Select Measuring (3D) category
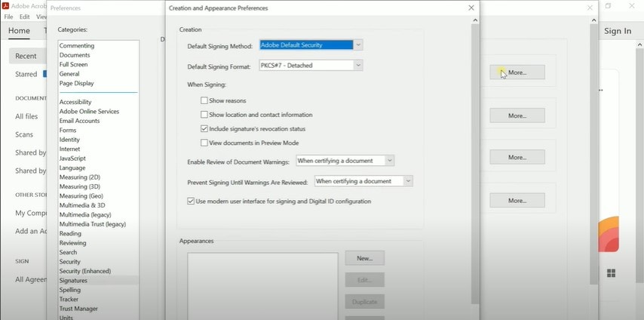The image size is (644, 320). (80, 186)
